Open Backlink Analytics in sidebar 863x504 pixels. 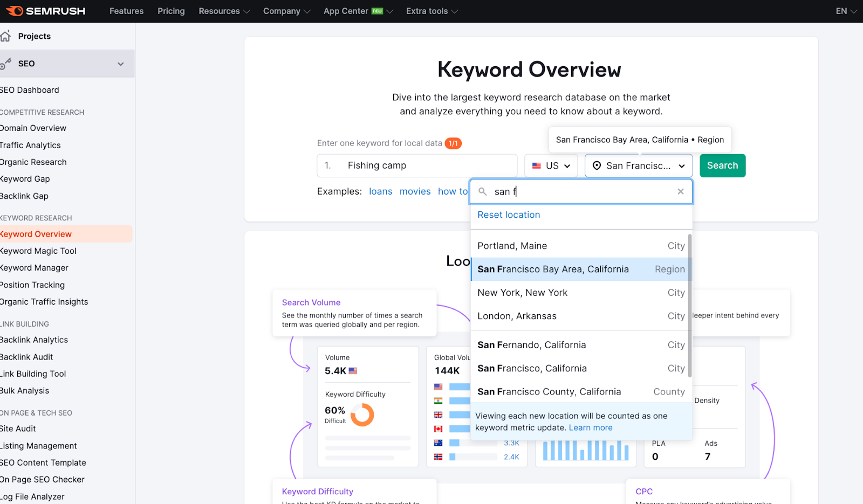34,340
